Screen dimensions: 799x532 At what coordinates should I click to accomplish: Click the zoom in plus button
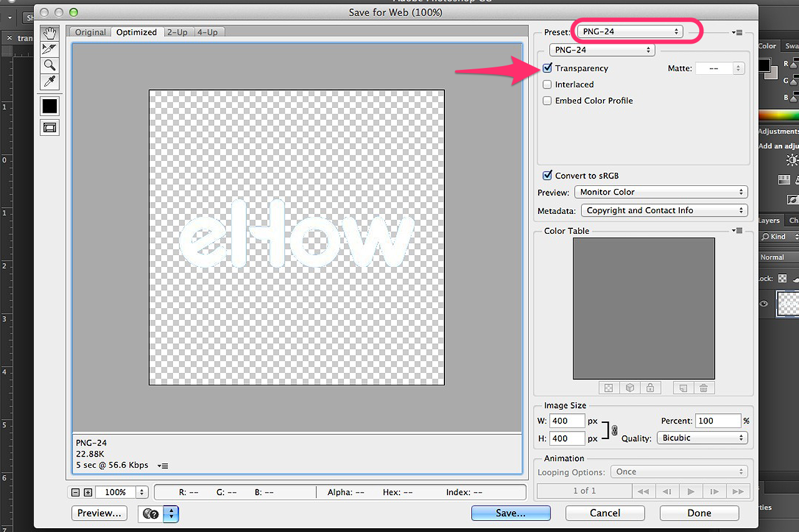pyautogui.click(x=88, y=492)
